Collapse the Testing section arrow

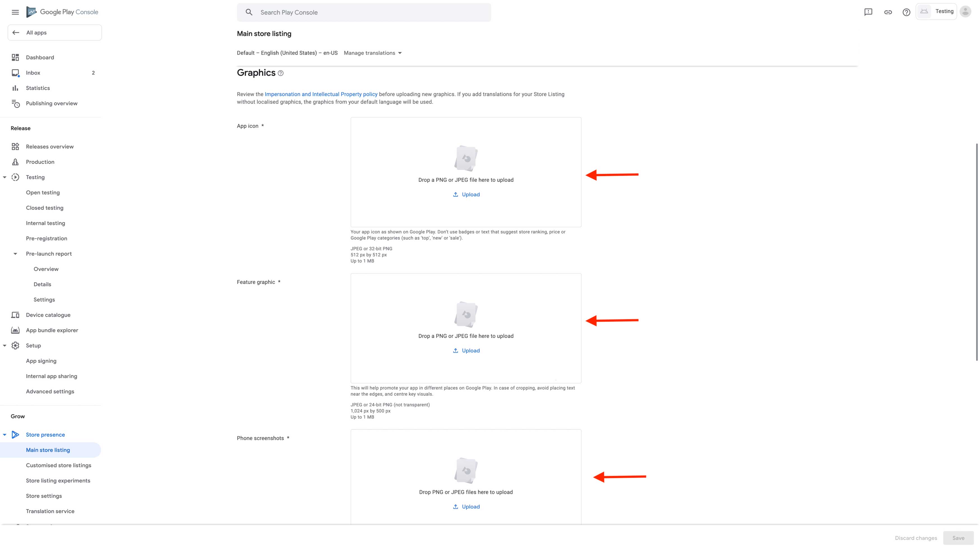click(4, 177)
